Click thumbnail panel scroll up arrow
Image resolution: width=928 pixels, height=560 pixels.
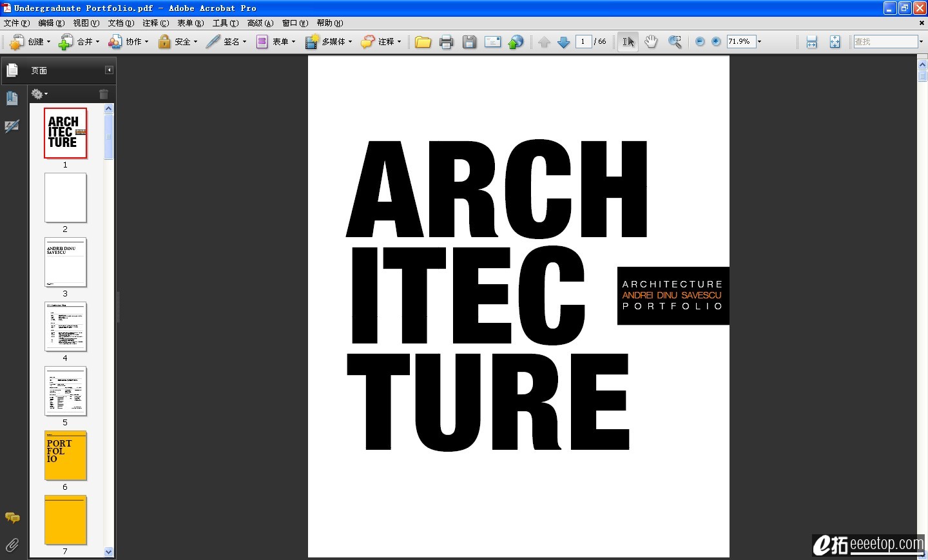click(108, 109)
